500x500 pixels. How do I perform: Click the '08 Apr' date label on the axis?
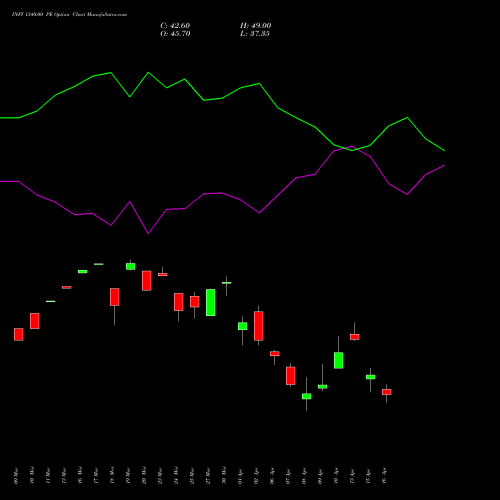305,476
